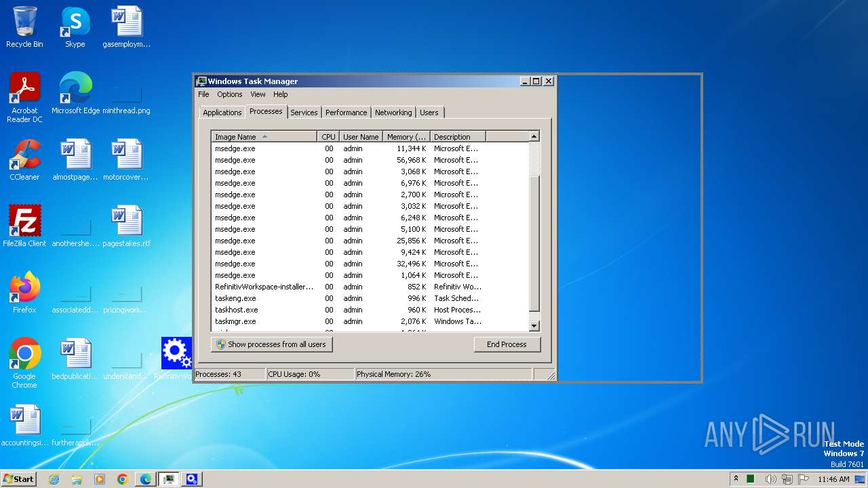
Task: Open the Skype desktop shortcut
Action: (x=75, y=27)
